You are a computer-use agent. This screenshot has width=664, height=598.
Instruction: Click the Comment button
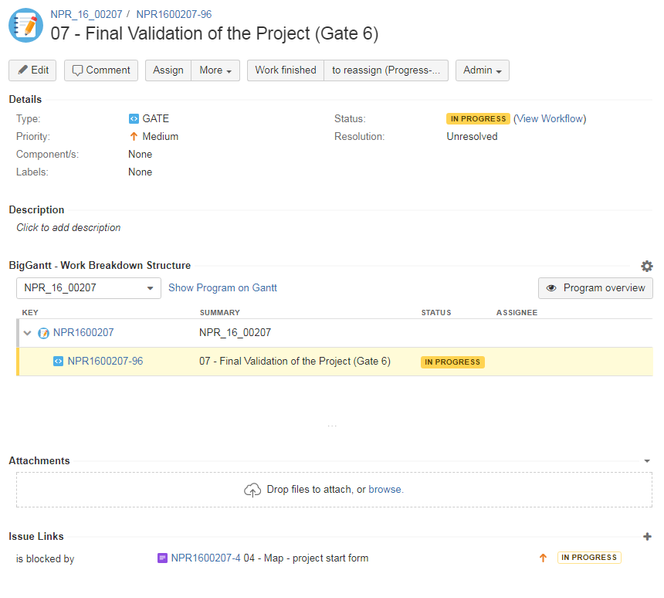[101, 70]
